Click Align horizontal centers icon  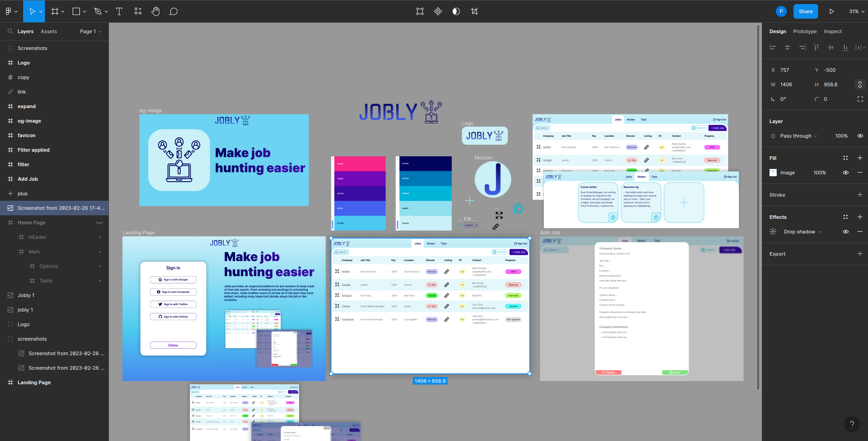[787, 48]
